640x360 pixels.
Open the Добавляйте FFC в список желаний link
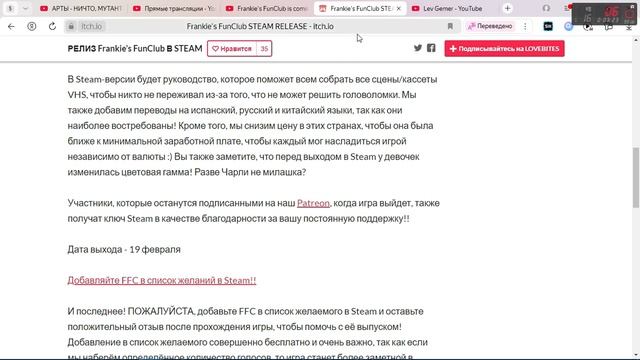[162, 280]
